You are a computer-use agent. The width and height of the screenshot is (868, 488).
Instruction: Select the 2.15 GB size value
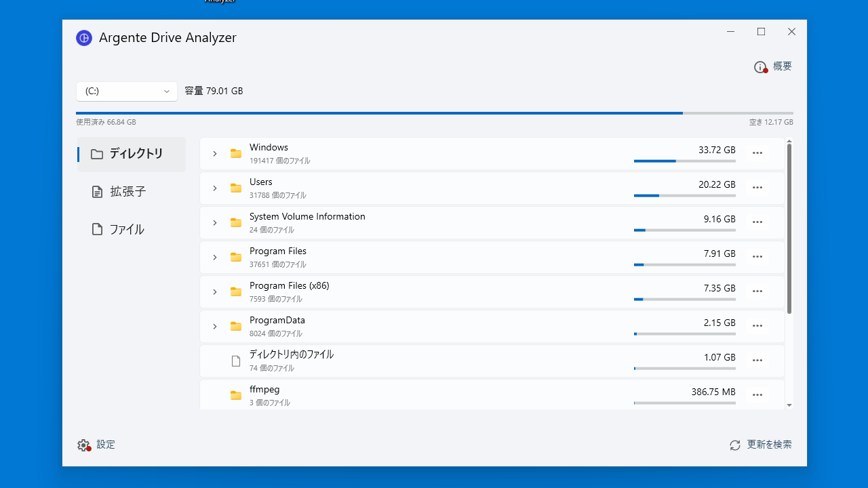click(x=719, y=323)
